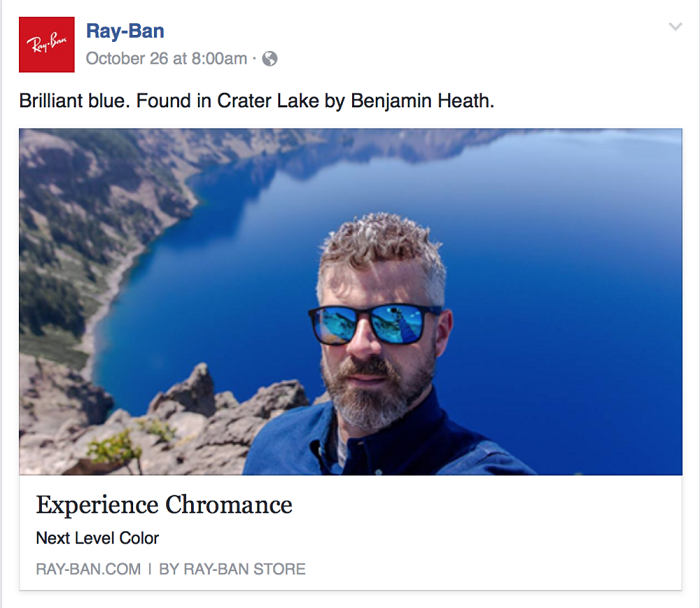Expand the post options chevron
This screenshot has width=700, height=608.
[x=675, y=27]
